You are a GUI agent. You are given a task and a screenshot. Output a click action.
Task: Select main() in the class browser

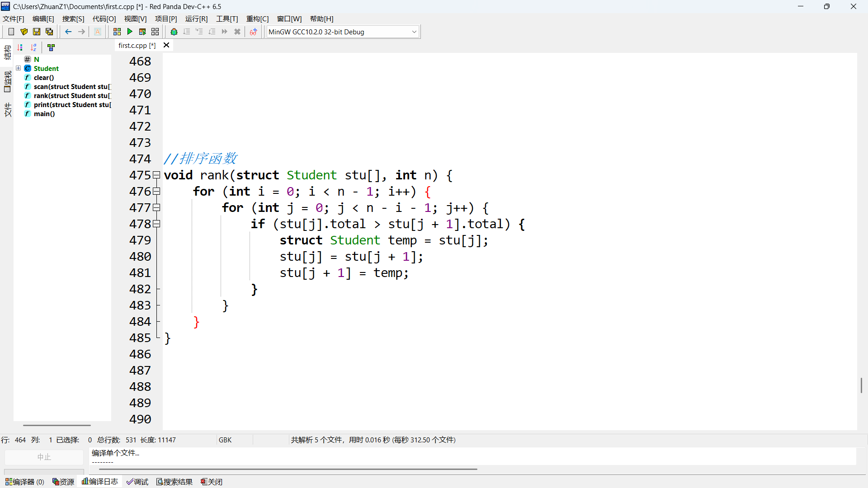44,114
